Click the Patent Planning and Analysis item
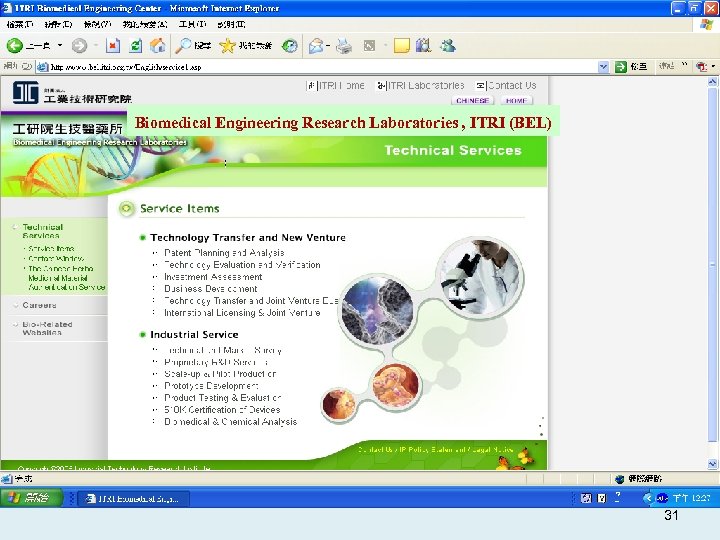 224,253
